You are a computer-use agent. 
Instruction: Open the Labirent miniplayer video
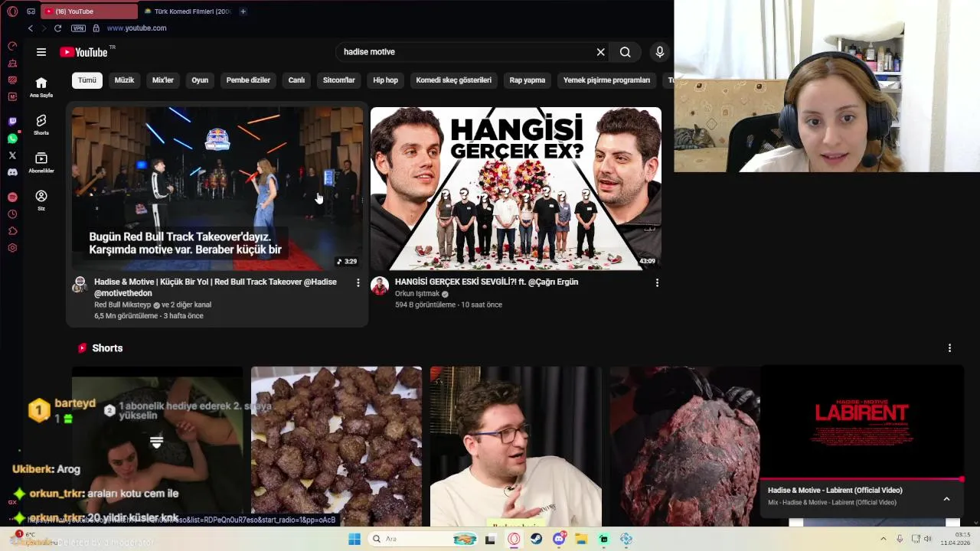862,421
